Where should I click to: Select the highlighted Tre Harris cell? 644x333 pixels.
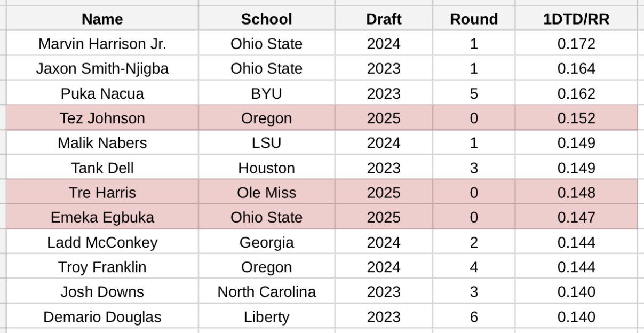102,192
